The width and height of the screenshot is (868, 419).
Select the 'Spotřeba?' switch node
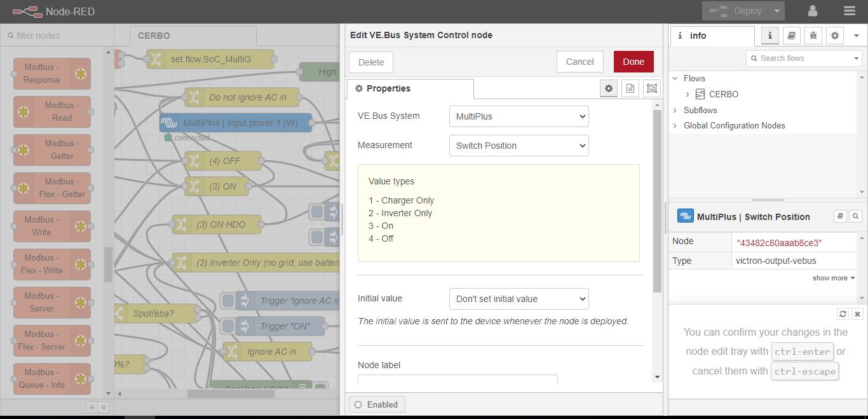[x=156, y=313]
